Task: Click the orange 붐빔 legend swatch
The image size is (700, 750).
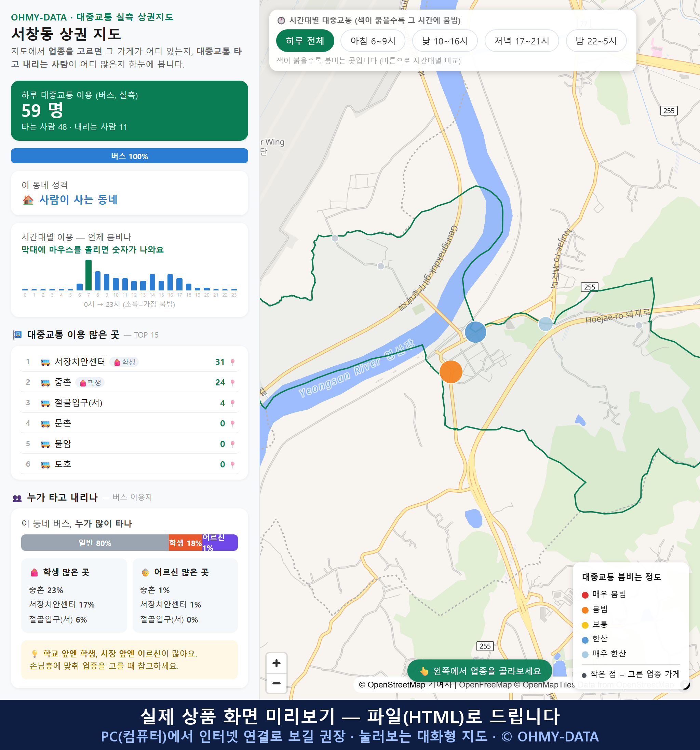Action: [x=585, y=610]
